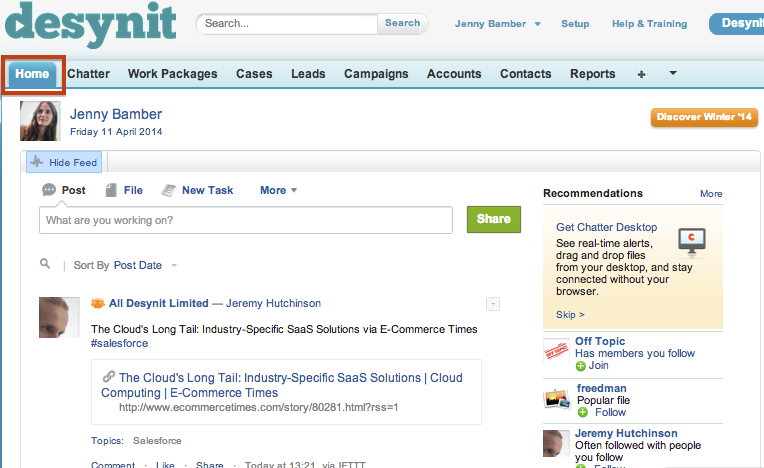
Task: Open the Get Chatter Desktop link
Action: click(x=607, y=227)
